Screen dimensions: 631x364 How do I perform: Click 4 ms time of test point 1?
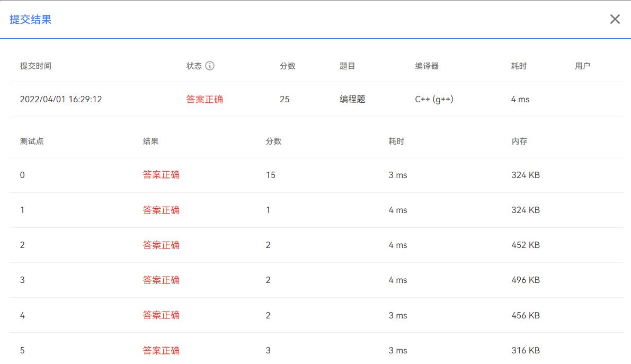point(397,210)
